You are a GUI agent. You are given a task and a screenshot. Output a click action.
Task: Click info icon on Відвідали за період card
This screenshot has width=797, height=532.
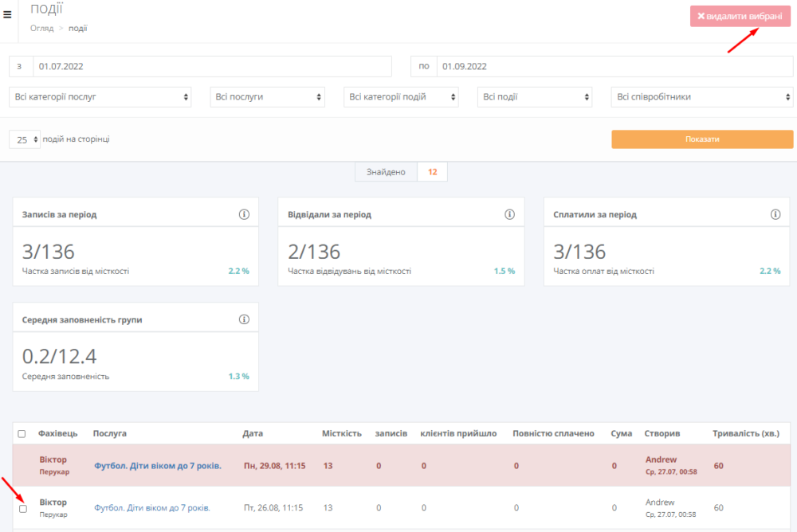tap(509, 215)
